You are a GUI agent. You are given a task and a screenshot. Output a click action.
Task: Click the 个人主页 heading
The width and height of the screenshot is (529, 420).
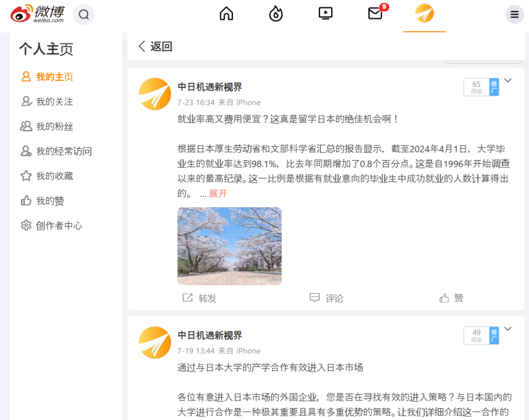pos(46,49)
